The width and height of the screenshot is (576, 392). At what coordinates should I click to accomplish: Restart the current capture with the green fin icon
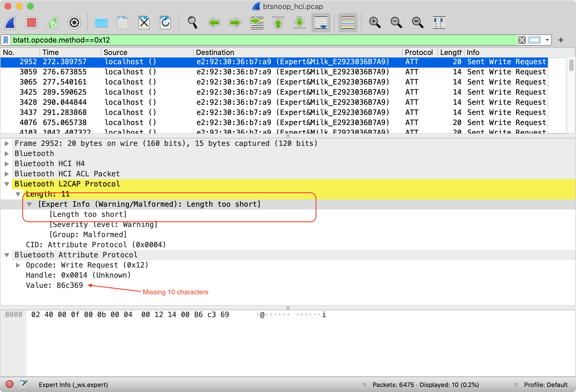tap(53, 23)
